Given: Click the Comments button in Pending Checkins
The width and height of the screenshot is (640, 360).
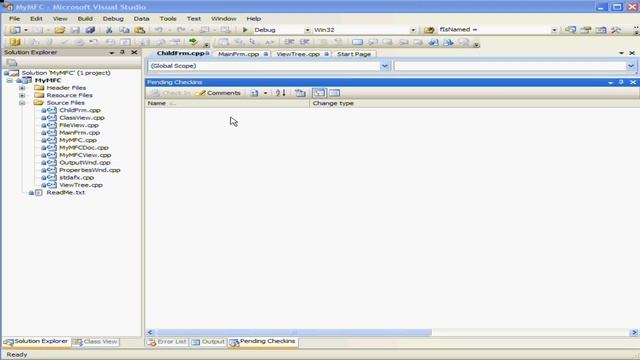Looking at the screenshot, I should 218,93.
